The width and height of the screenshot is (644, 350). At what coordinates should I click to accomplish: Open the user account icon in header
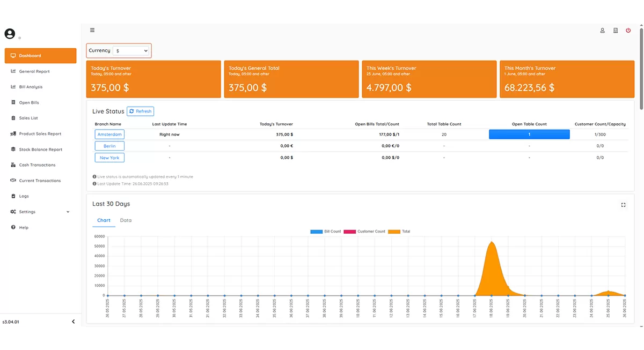602,31
